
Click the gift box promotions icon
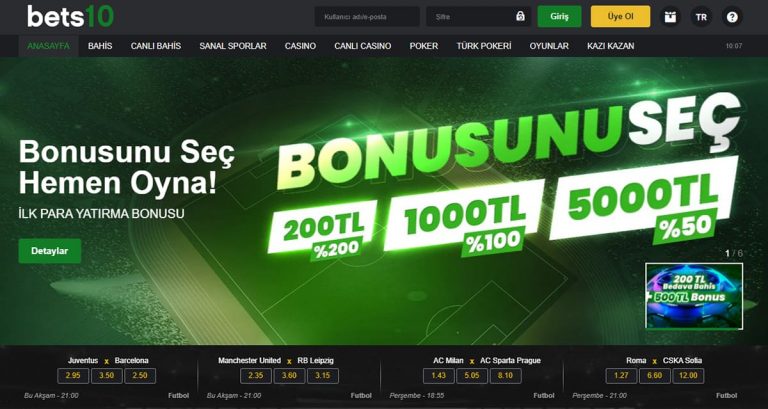point(670,17)
